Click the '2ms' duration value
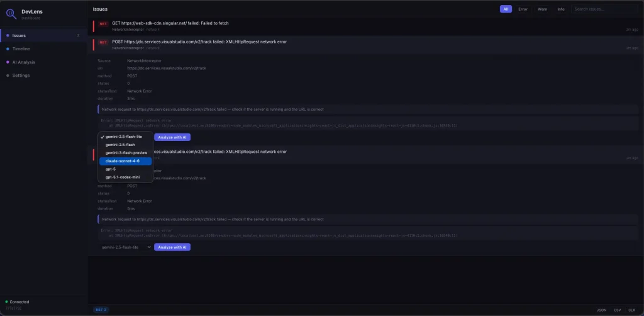Screen dimensions: 644x316 point(131,99)
